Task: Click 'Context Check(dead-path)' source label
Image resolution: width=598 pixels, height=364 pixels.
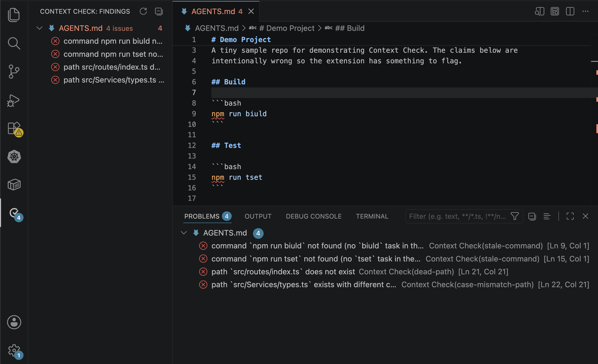Action: pyautogui.click(x=406, y=272)
